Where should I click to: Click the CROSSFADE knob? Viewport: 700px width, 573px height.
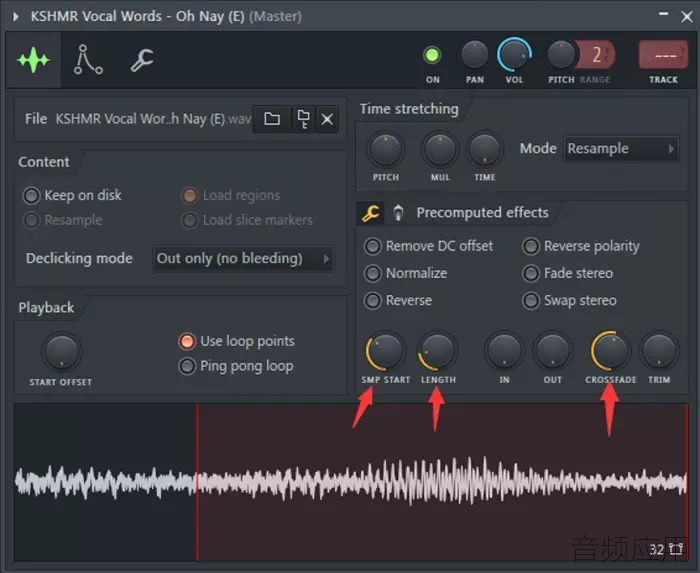point(610,351)
